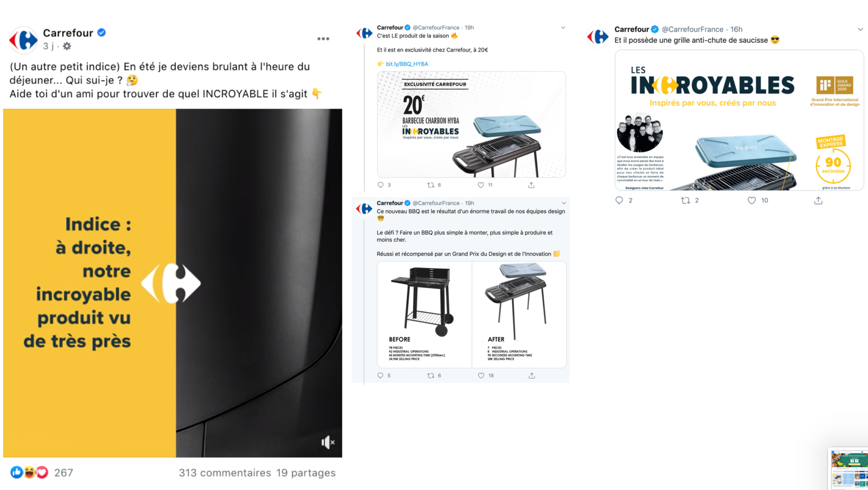Open the 19 partages link
Image resolution: width=868 pixels, height=490 pixels.
pos(306,473)
